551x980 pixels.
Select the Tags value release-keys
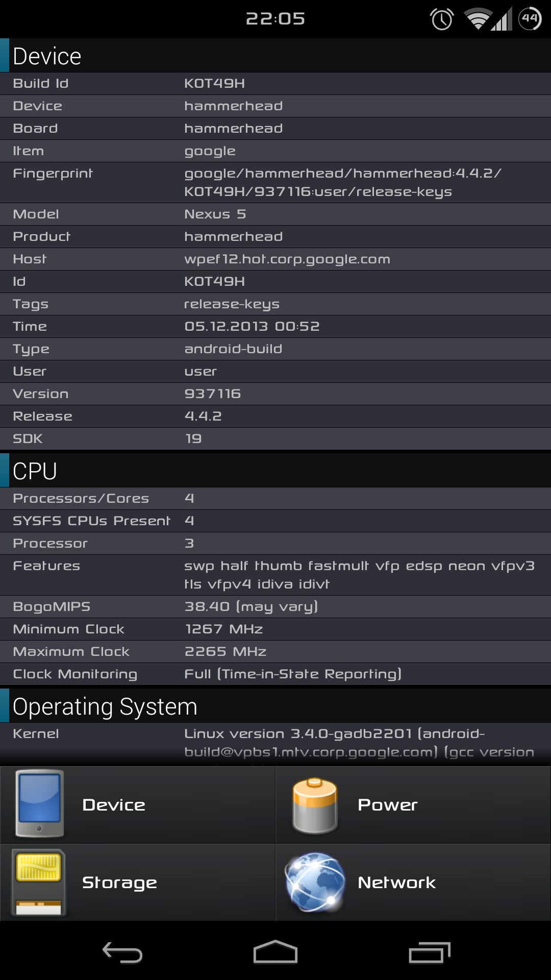click(x=232, y=305)
